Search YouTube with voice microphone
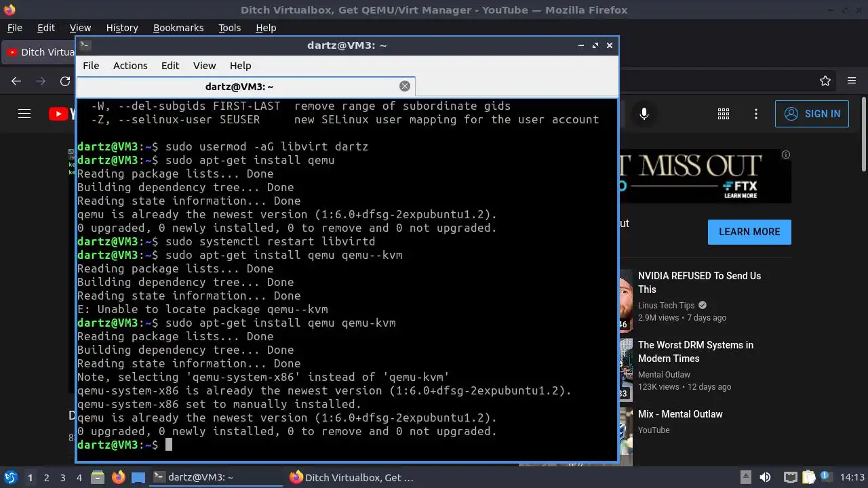The image size is (868, 488). tap(644, 114)
